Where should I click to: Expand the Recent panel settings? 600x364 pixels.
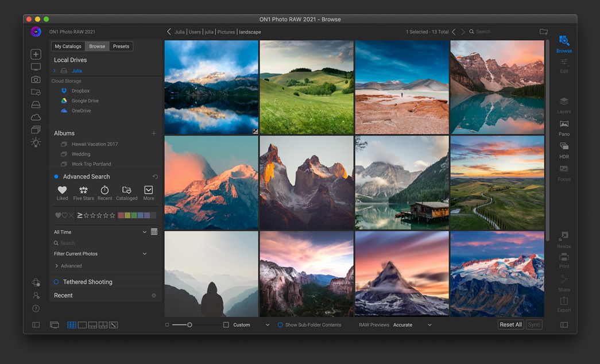154,296
